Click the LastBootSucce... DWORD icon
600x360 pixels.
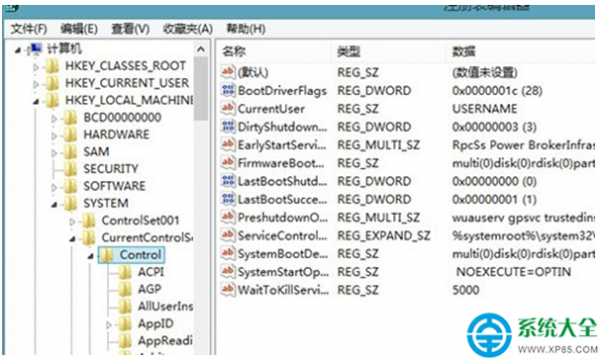(228, 199)
